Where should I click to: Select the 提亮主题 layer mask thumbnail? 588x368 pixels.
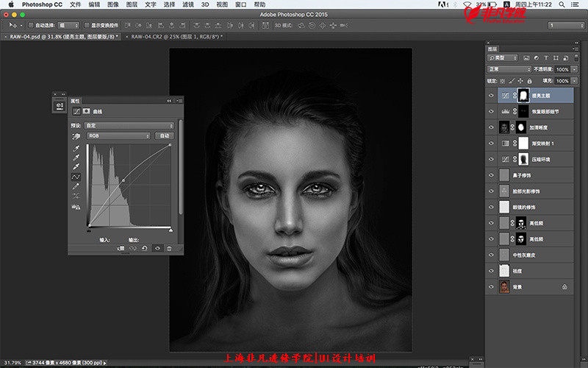[523, 96]
